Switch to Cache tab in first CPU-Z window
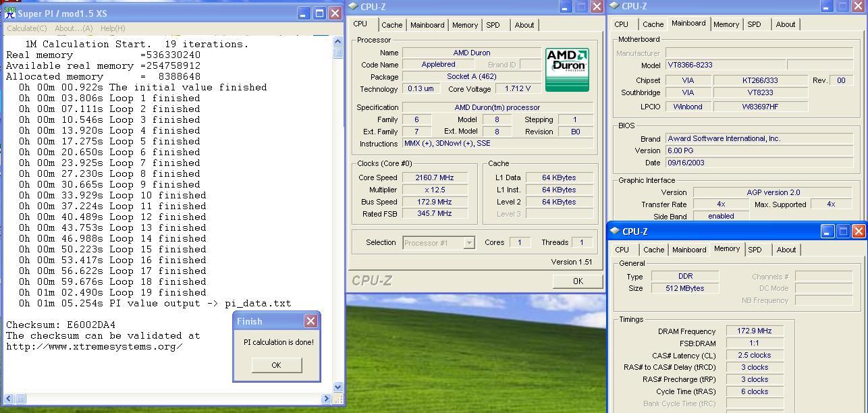The width and height of the screenshot is (868, 413). pyautogui.click(x=391, y=25)
